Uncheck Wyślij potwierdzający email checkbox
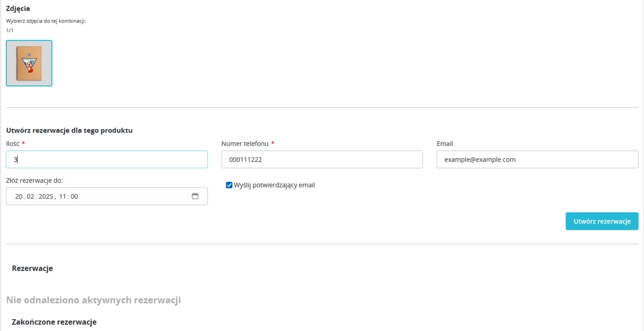 (x=229, y=185)
